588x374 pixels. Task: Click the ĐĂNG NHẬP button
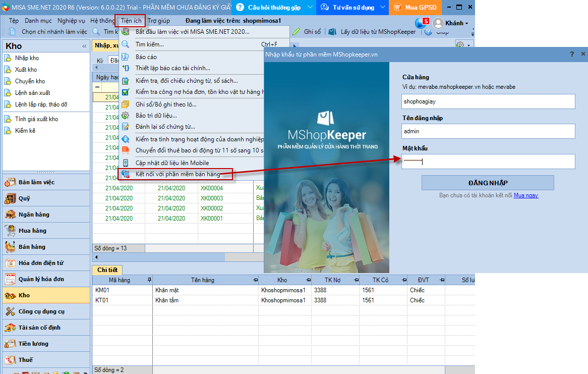point(488,183)
